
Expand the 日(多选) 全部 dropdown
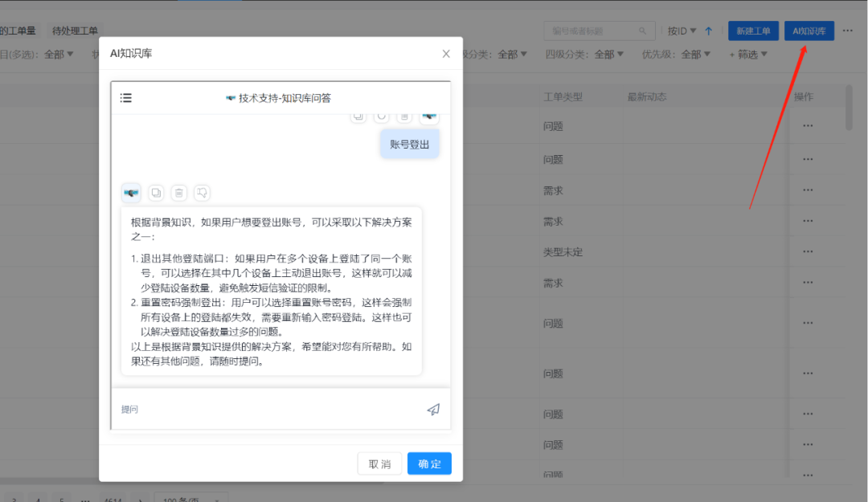(x=59, y=55)
